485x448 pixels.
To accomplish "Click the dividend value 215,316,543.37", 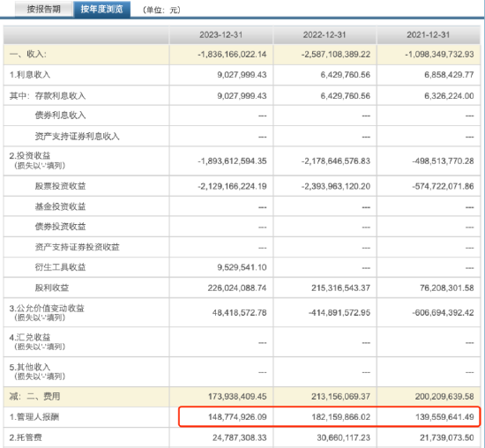I will point(340,288).
